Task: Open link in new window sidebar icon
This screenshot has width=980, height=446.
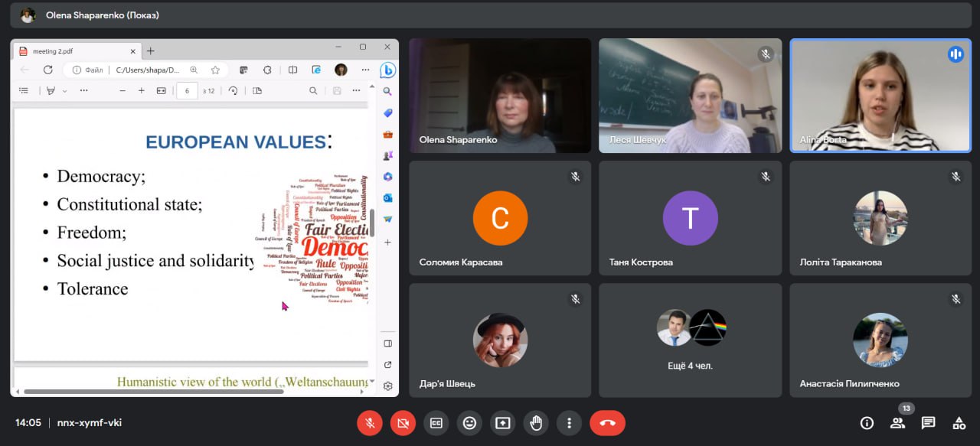Action: click(x=387, y=365)
